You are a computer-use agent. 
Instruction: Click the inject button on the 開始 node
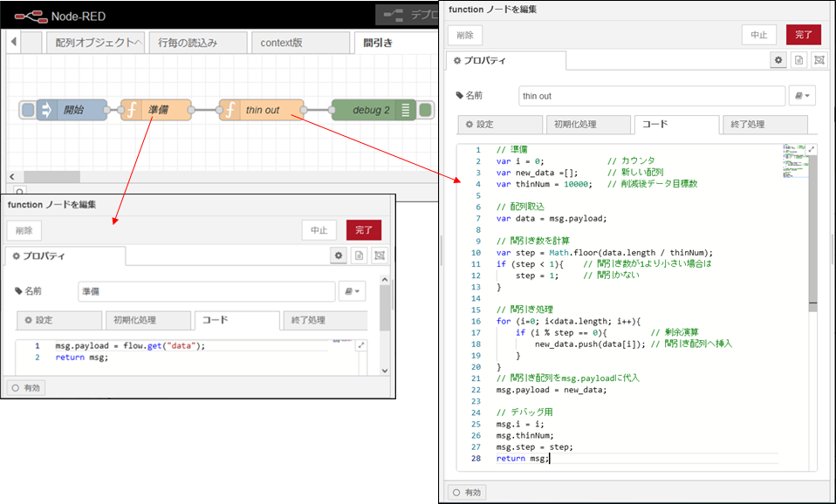pyautogui.click(x=28, y=110)
